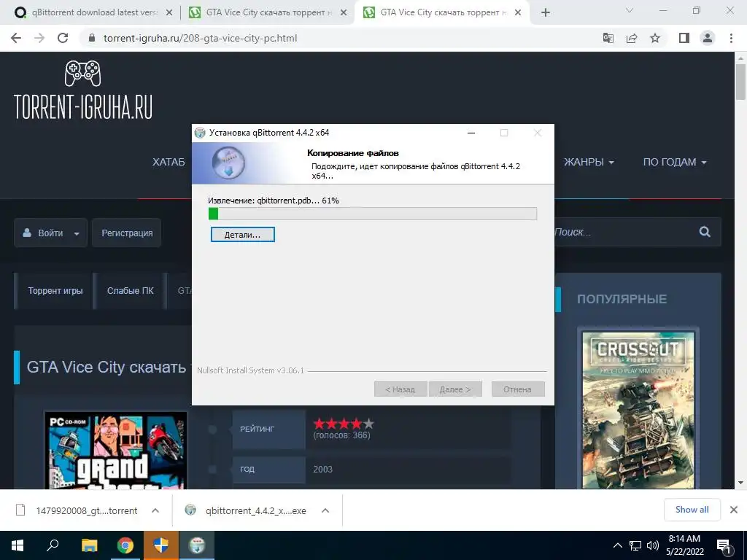
Task: Close the qBittorrent download tab
Action: point(169,13)
